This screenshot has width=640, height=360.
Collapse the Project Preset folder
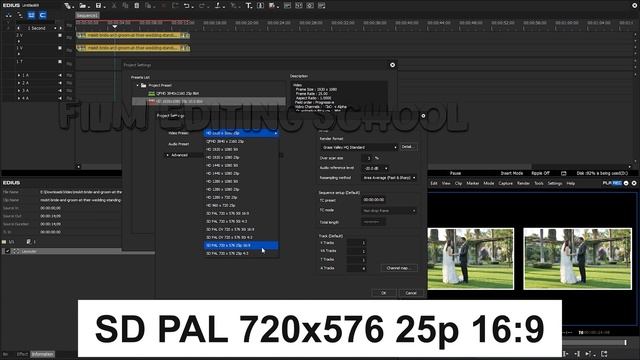tap(138, 85)
